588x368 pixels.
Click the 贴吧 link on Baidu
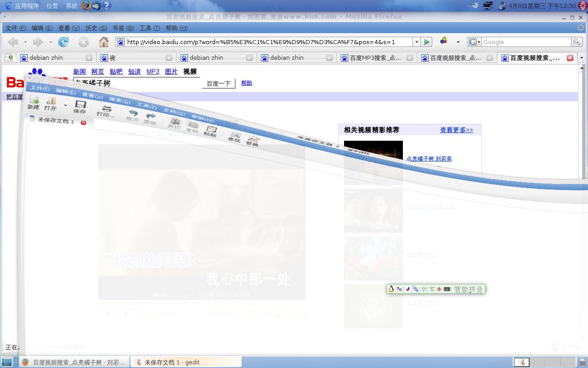pyautogui.click(x=116, y=71)
